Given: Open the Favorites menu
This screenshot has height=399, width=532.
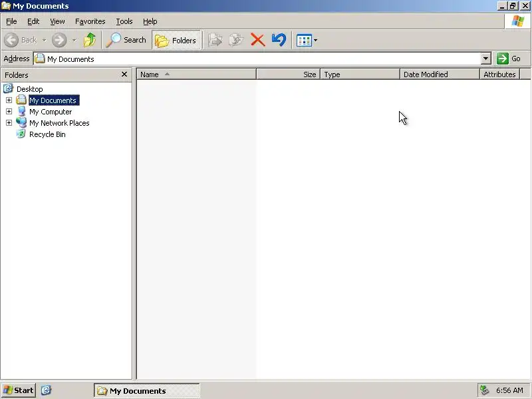Looking at the screenshot, I should click(90, 21).
